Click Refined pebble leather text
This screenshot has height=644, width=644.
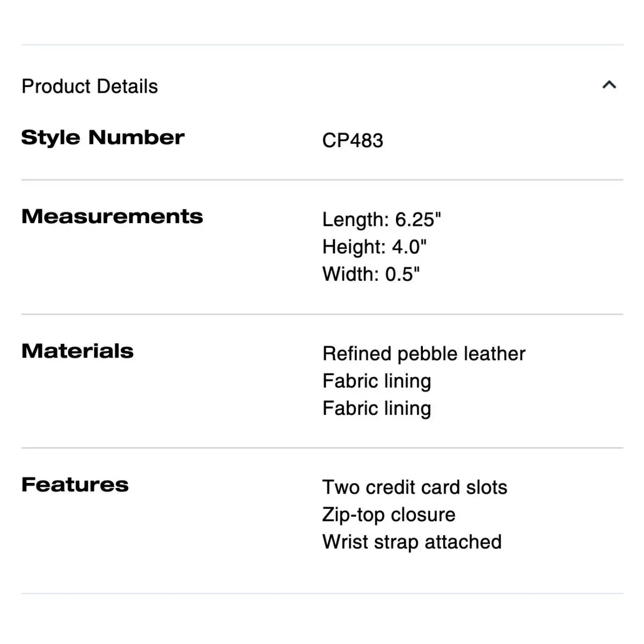424,354
